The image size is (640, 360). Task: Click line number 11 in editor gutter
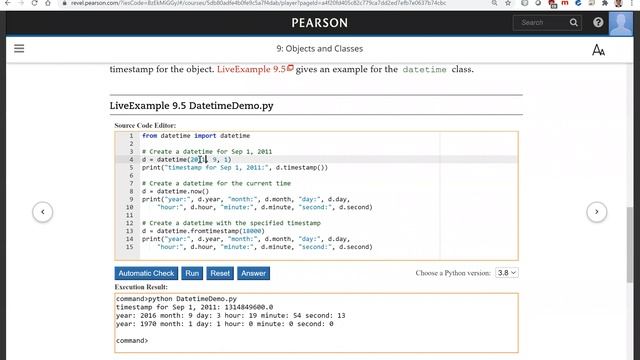(x=129, y=215)
